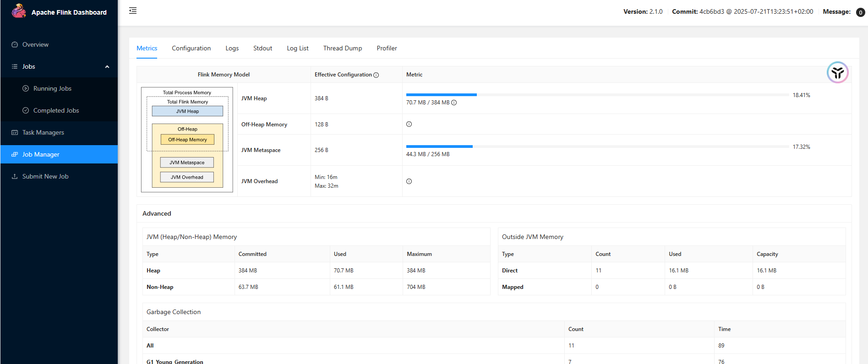Go to Running Jobs in sidebar

tap(52, 88)
